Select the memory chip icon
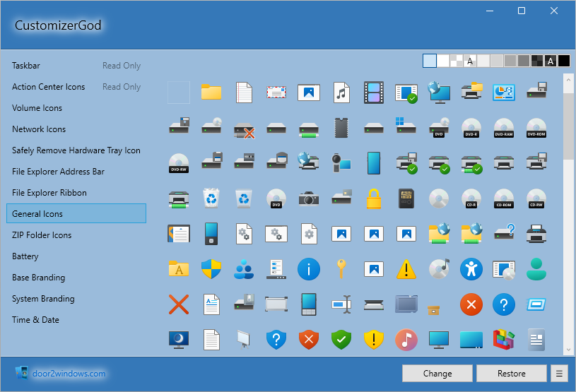Screen dimensions: 576x392 tap(341, 128)
